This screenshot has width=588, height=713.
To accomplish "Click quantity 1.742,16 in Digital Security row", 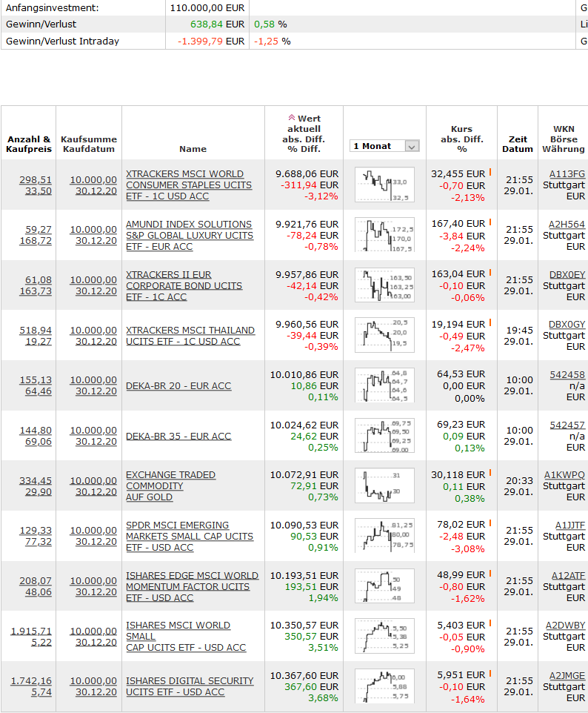I will click(31, 681).
